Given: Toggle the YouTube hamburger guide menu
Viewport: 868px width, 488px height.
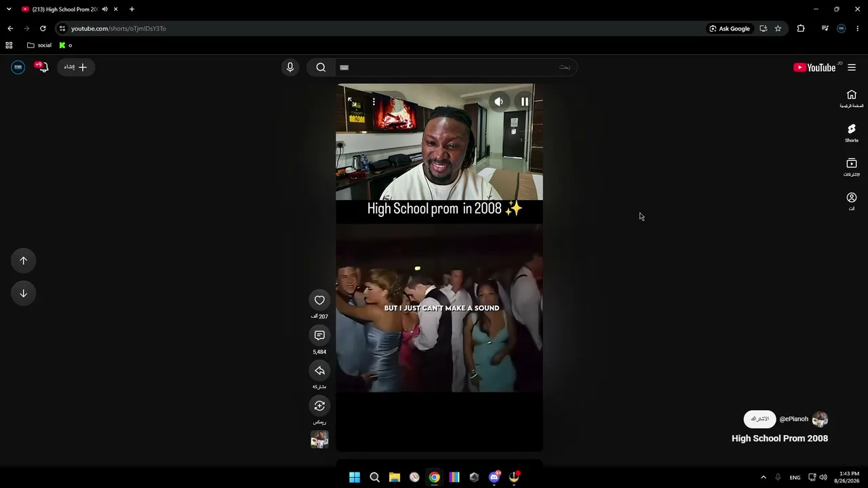Looking at the screenshot, I should (852, 67).
